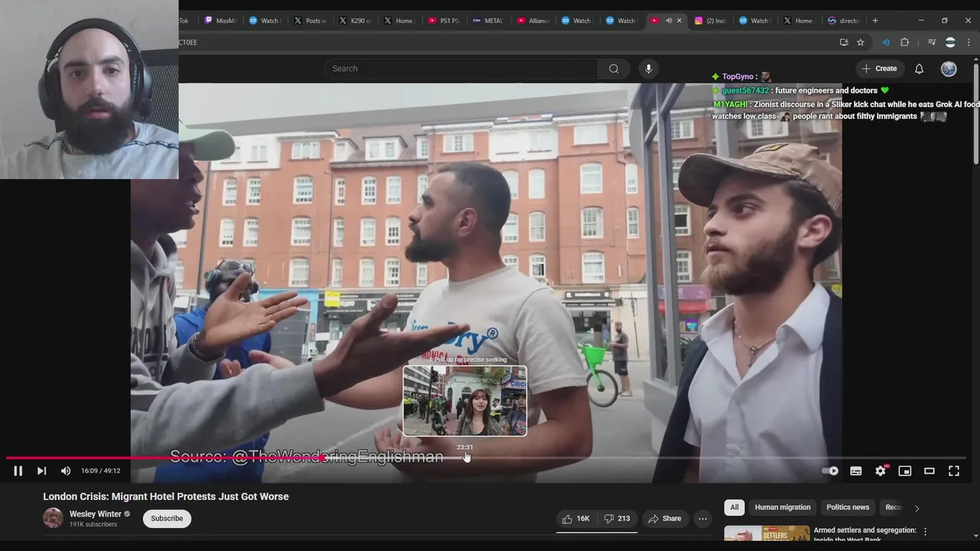980x551 pixels.
Task: Search with your voice microphone
Action: click(648, 69)
